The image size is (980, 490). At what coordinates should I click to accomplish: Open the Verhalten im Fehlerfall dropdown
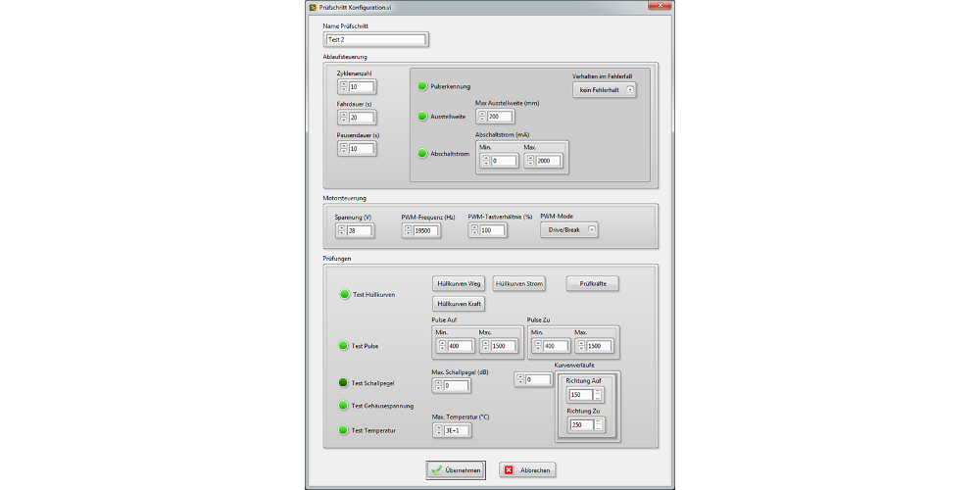click(604, 90)
